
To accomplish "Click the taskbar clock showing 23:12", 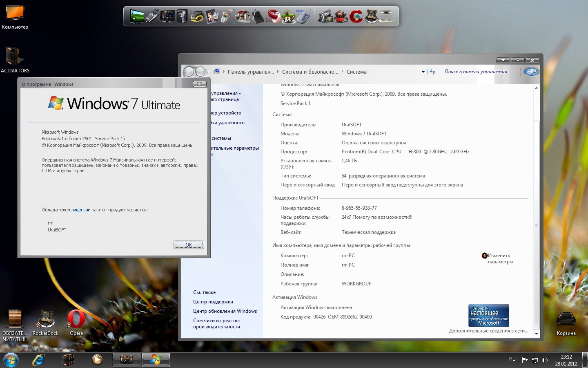I will tap(566, 360).
